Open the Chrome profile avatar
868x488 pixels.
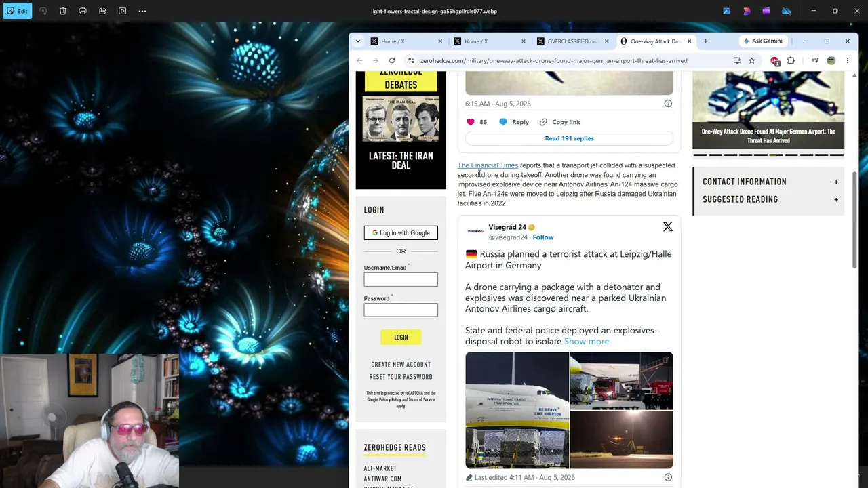pyautogui.click(x=831, y=60)
